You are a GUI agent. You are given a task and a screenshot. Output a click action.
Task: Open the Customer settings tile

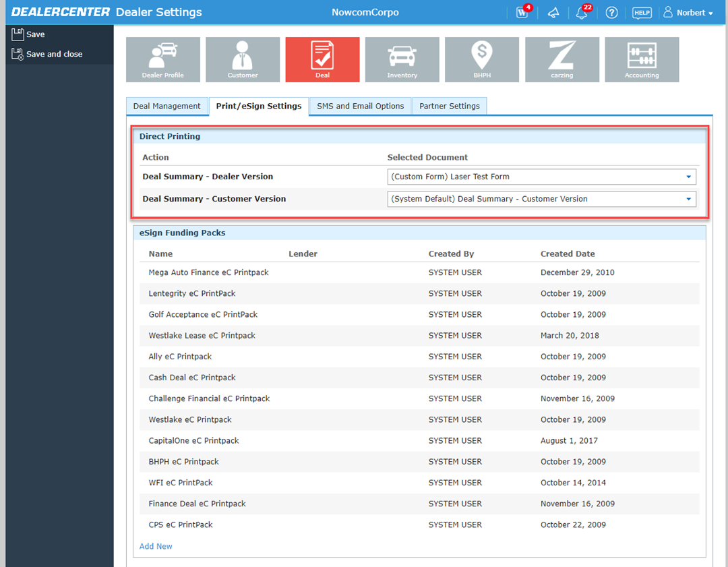243,59
